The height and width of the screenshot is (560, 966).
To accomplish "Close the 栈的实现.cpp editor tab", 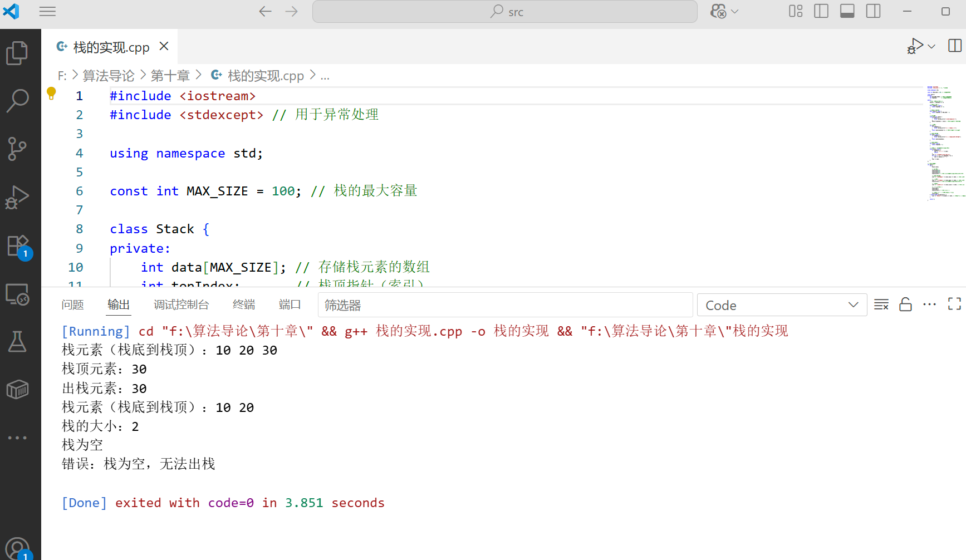I will 164,46.
